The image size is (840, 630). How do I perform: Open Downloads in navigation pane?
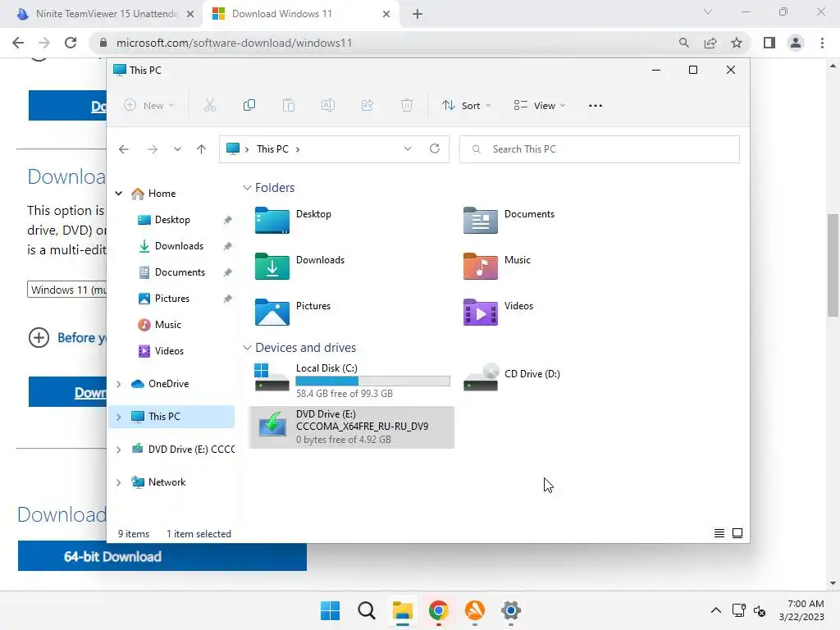pos(179,246)
